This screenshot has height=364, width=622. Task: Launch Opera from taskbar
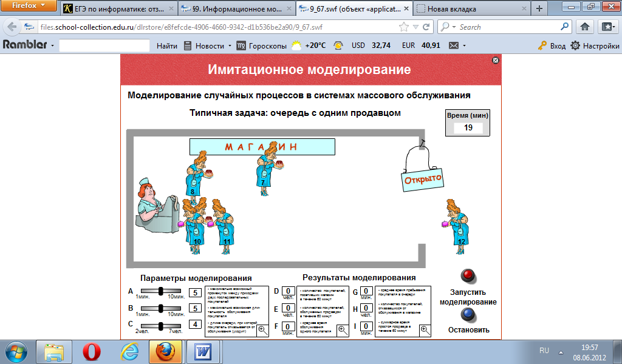(92, 352)
